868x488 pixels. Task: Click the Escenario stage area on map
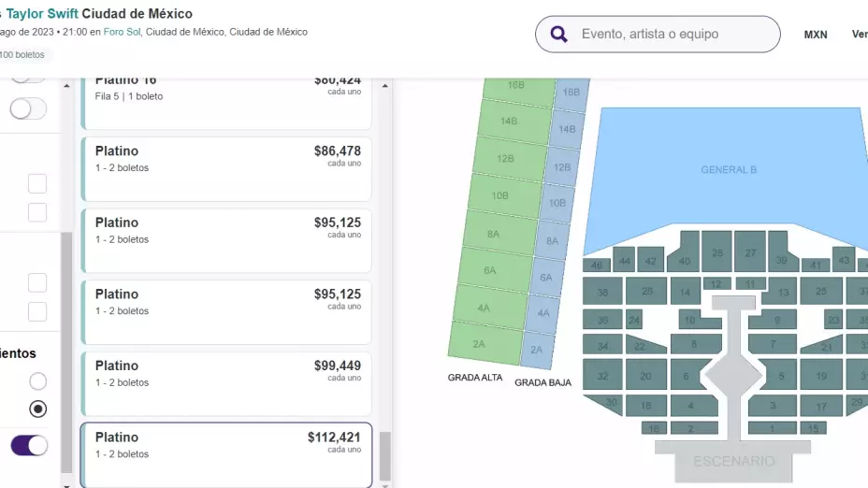pyautogui.click(x=733, y=461)
